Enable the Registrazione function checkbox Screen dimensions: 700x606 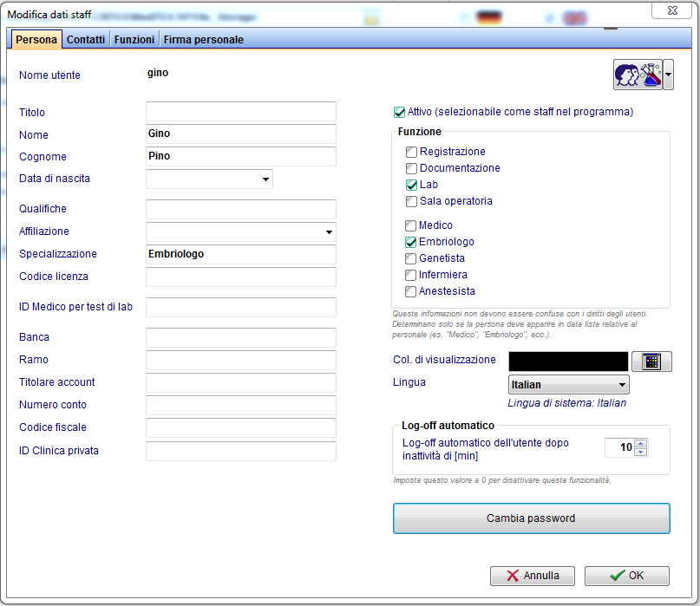click(x=411, y=153)
